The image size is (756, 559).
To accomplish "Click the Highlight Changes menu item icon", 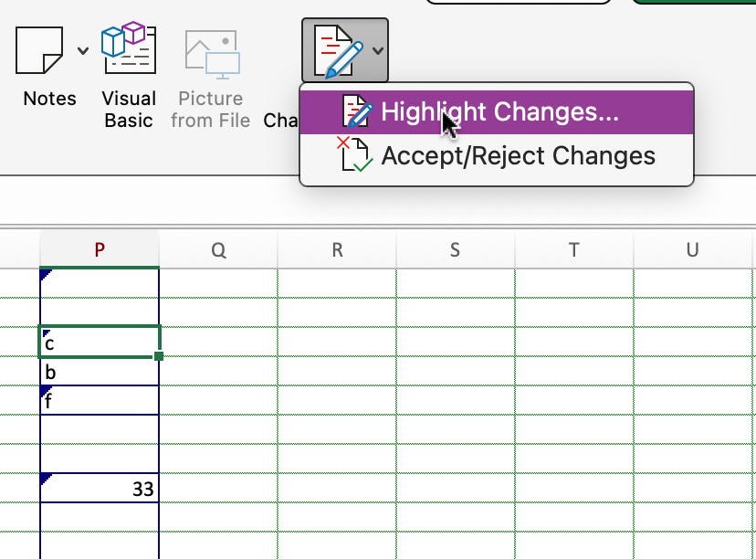I will [357, 111].
